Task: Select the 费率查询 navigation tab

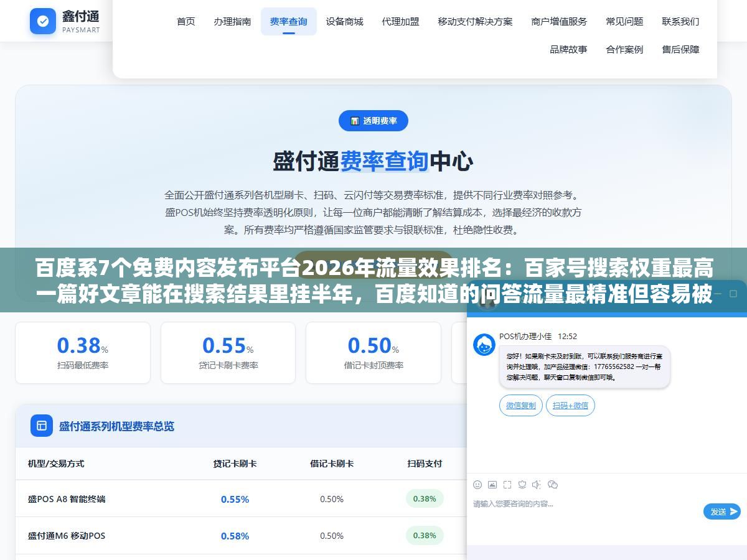Action: coord(289,21)
